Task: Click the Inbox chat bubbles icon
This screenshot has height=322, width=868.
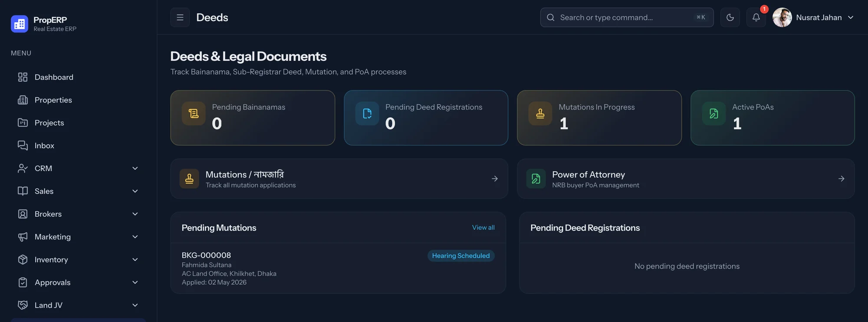Action: click(x=23, y=146)
